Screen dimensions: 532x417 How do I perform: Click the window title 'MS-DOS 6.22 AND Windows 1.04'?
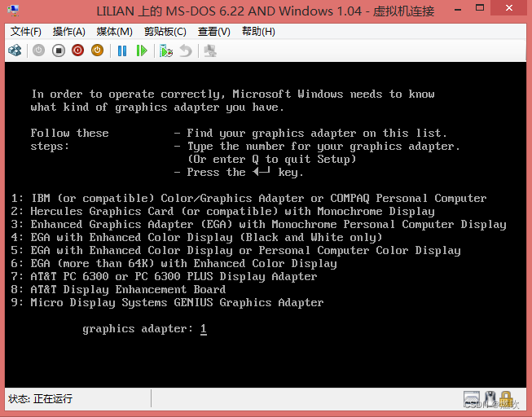264,11
